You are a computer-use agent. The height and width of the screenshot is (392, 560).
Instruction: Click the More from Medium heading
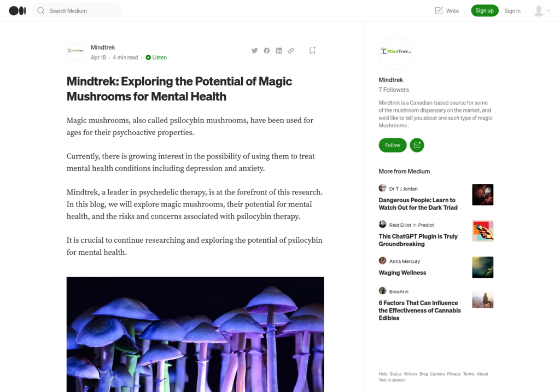[404, 171]
